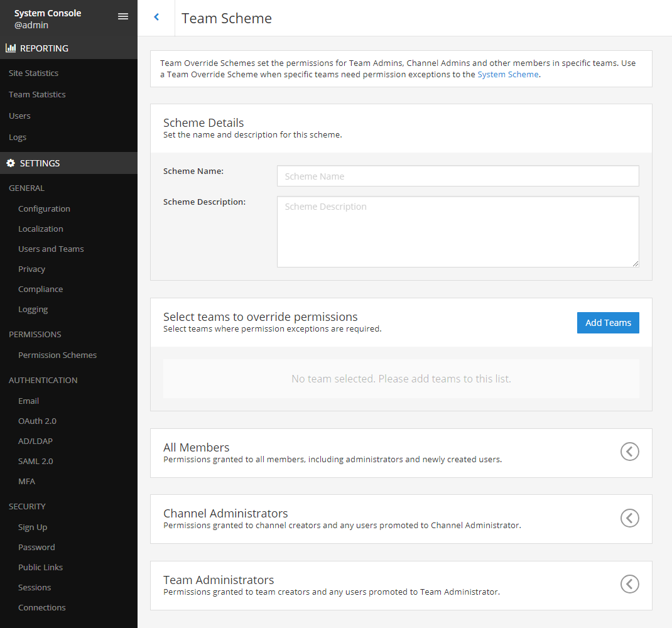
Task: Focus the Scheme Name input field
Action: [457, 176]
